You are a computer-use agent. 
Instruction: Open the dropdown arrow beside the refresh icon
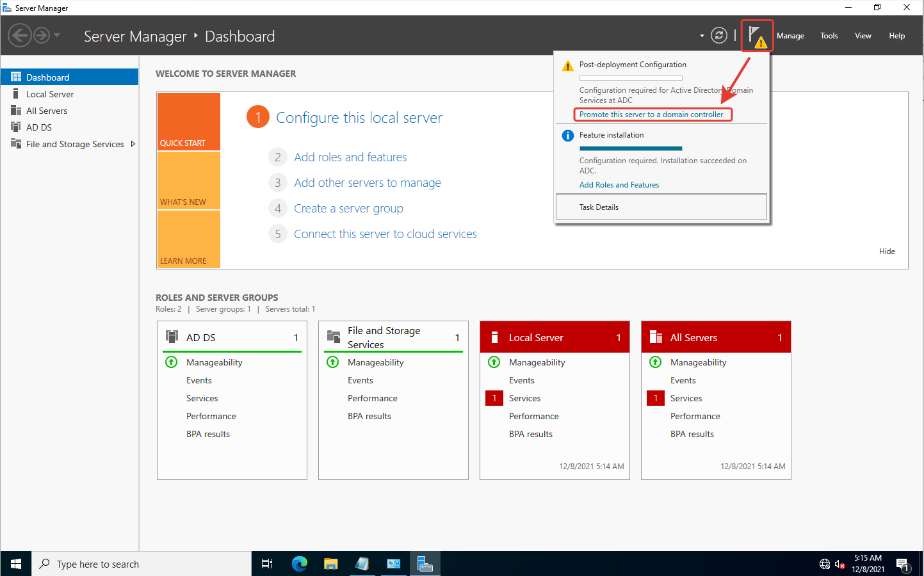point(702,36)
